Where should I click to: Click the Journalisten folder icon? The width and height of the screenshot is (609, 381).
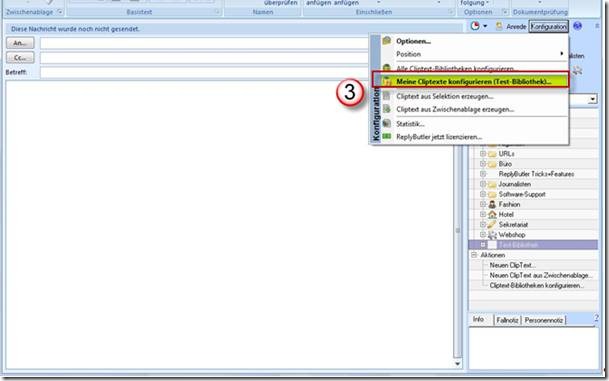click(x=492, y=184)
